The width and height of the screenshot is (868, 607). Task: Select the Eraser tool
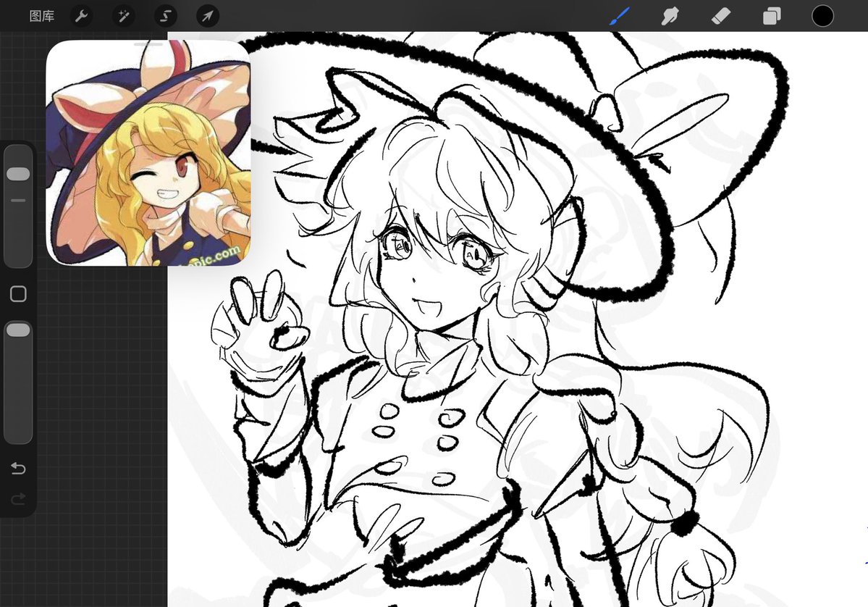[721, 16]
